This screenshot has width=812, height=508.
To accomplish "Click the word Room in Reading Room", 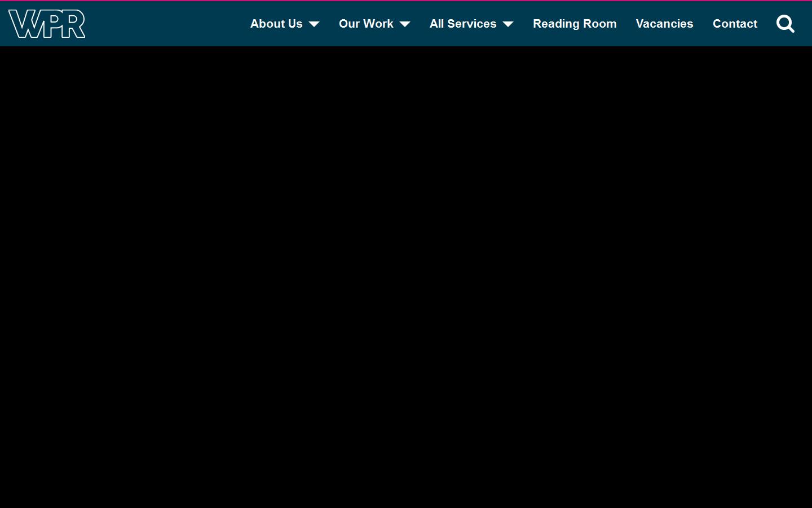I will (599, 24).
